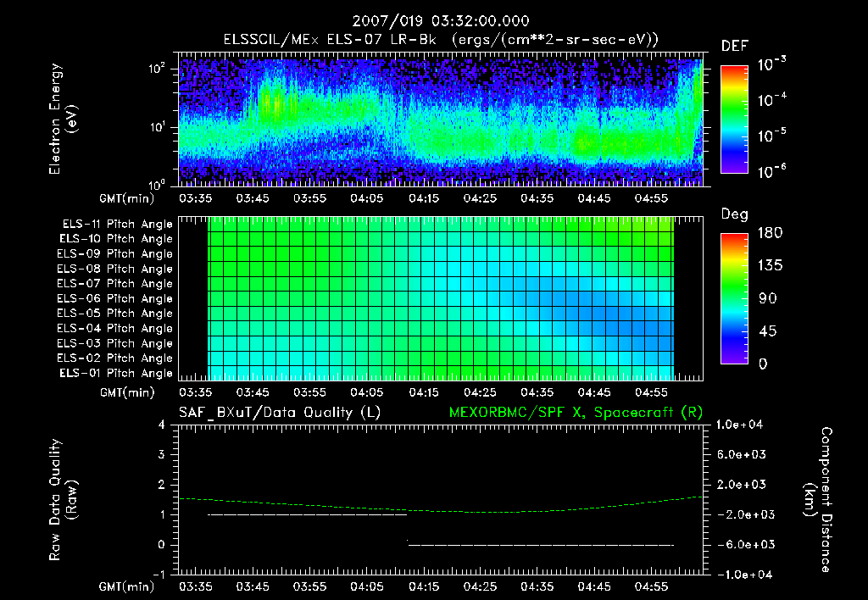Click the white data quality line at level 1
This screenshot has height=600, width=868.
pyautogui.click(x=307, y=514)
